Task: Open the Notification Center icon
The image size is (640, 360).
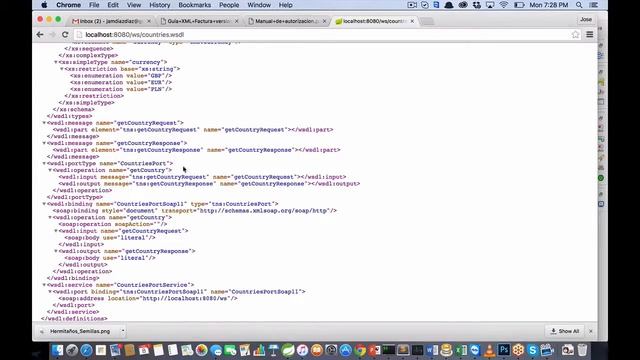Action: point(594,5)
